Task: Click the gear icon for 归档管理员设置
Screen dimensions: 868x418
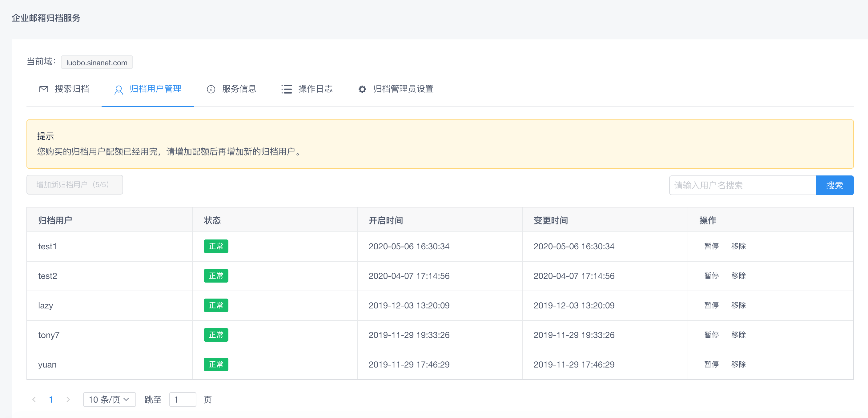Action: tap(362, 89)
